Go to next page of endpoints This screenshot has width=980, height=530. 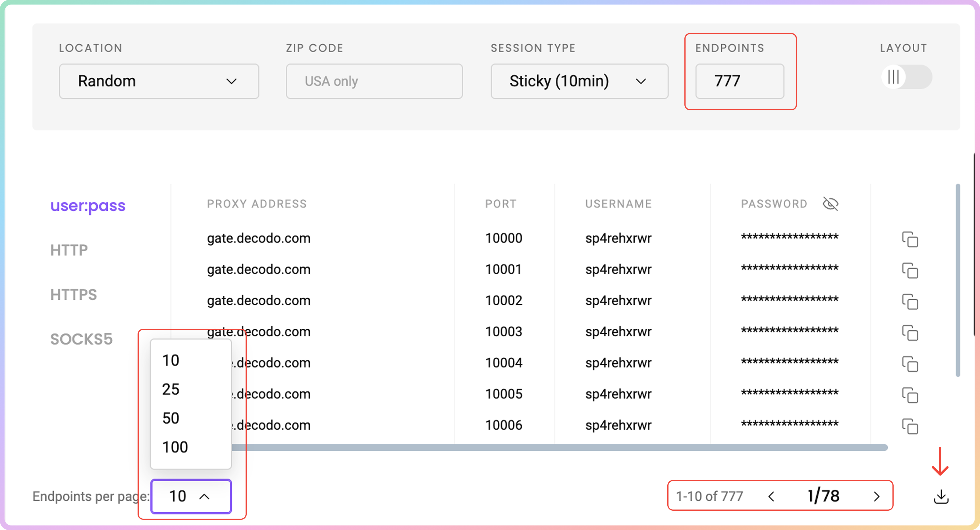[x=877, y=496]
